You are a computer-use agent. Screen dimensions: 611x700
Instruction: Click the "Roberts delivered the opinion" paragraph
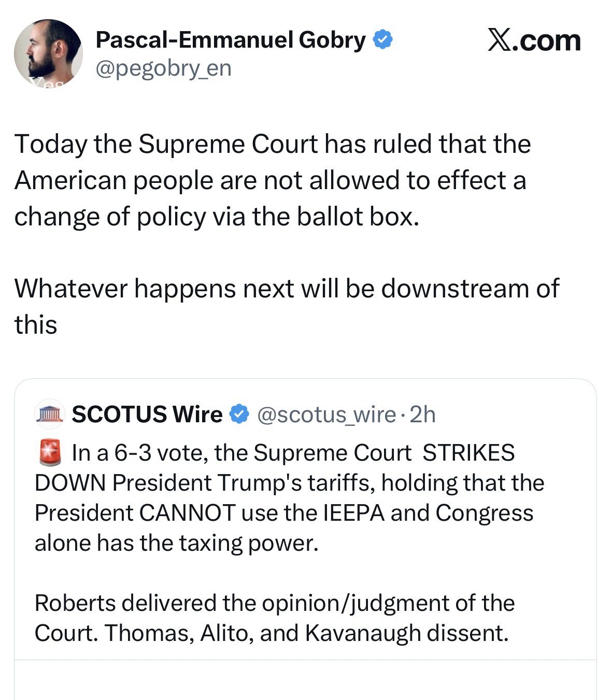(275, 618)
